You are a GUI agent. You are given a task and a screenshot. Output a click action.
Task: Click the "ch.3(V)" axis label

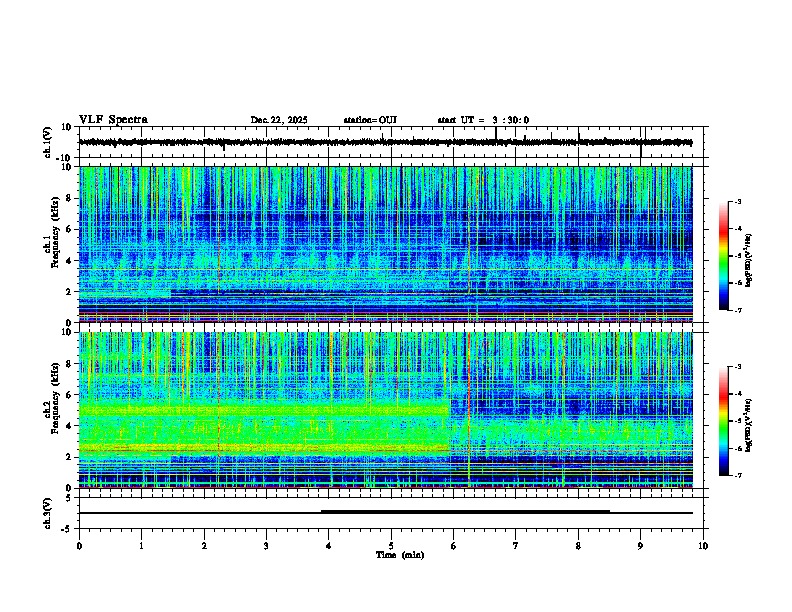pyautogui.click(x=48, y=514)
